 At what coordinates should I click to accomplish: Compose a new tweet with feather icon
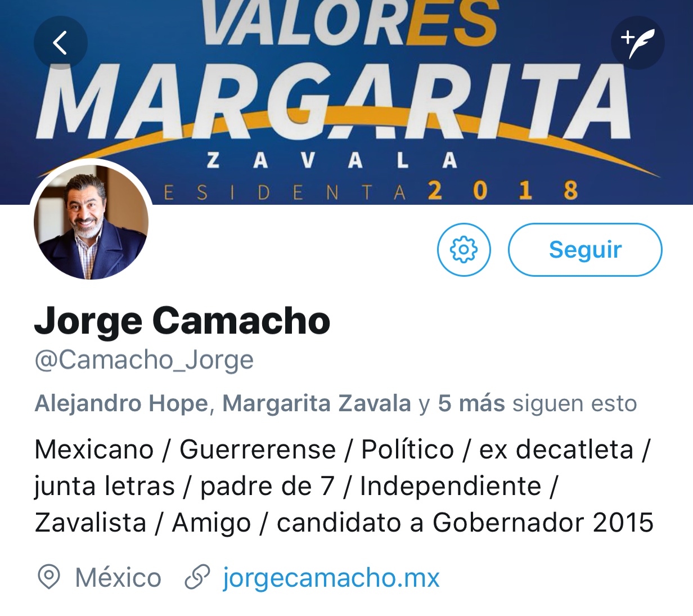click(x=638, y=43)
